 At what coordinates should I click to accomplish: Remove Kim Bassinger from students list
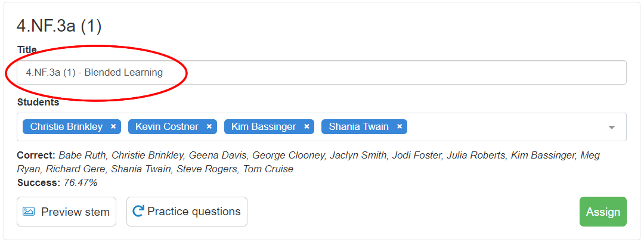306,126
